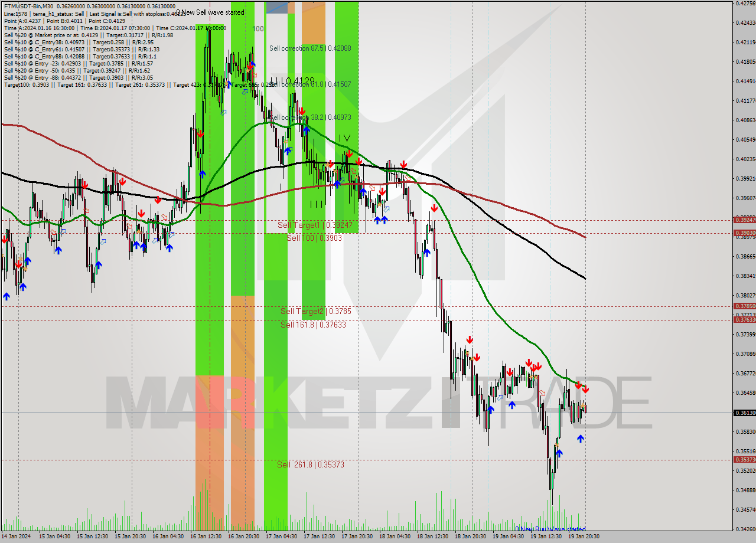756x543 pixels.
Task: Click the '18 Jan 20:30' time axis label
Action: (x=471, y=537)
